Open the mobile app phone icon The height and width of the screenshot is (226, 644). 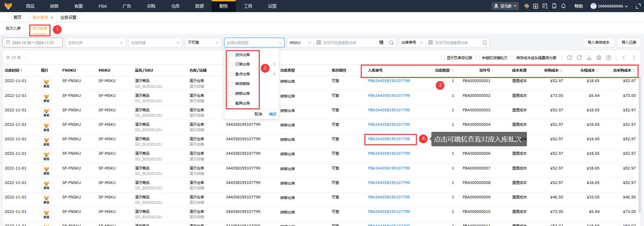tap(554, 6)
